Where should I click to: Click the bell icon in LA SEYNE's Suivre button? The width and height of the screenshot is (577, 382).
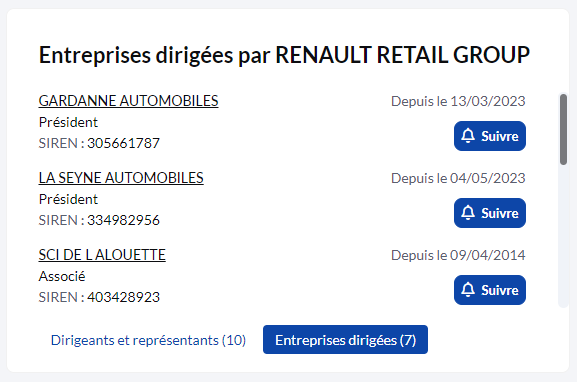point(468,213)
